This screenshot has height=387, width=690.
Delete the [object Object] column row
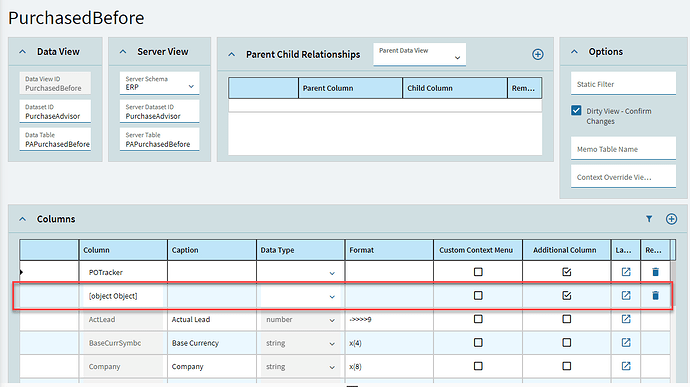coord(655,295)
